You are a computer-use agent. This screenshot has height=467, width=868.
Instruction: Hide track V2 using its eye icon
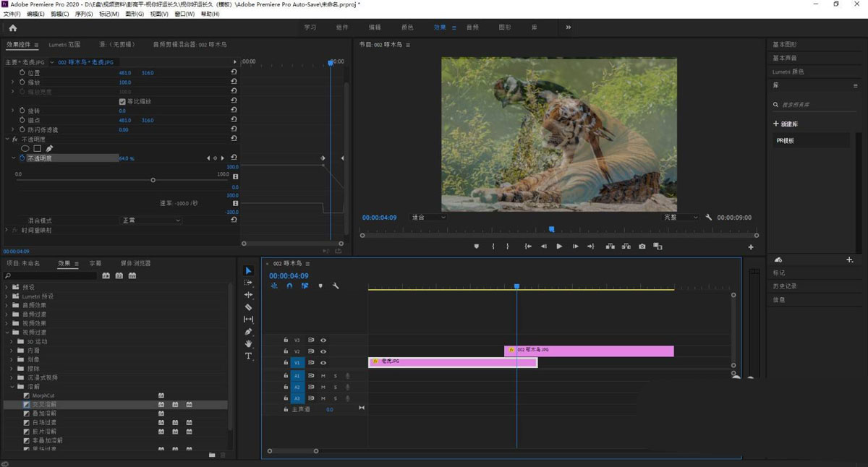[323, 351]
